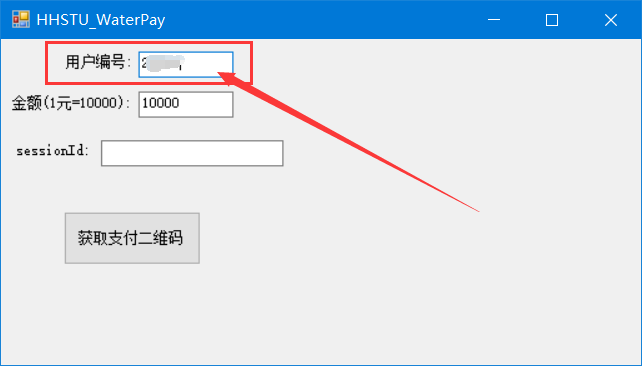Click the 获取支付二维码 button

pyautogui.click(x=132, y=238)
